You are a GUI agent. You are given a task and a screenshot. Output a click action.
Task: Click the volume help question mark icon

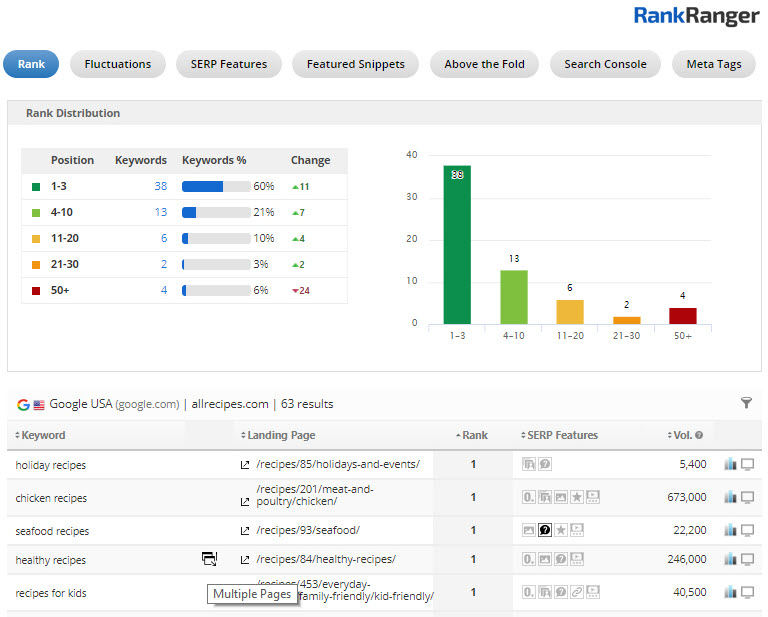(699, 436)
